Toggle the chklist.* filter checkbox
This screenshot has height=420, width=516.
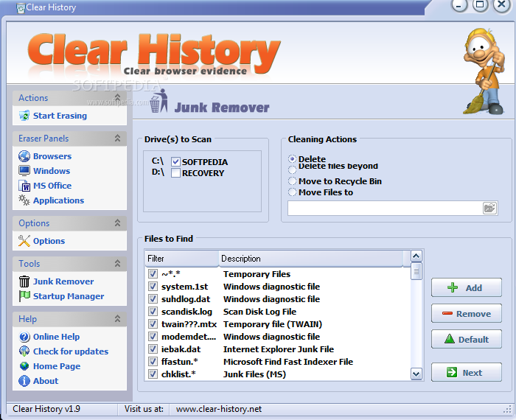pos(153,374)
